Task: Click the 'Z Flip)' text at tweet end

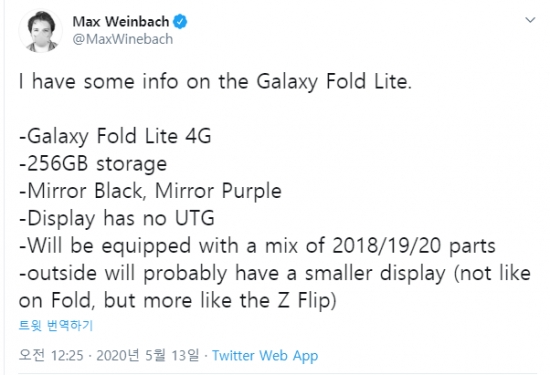Action: [307, 301]
